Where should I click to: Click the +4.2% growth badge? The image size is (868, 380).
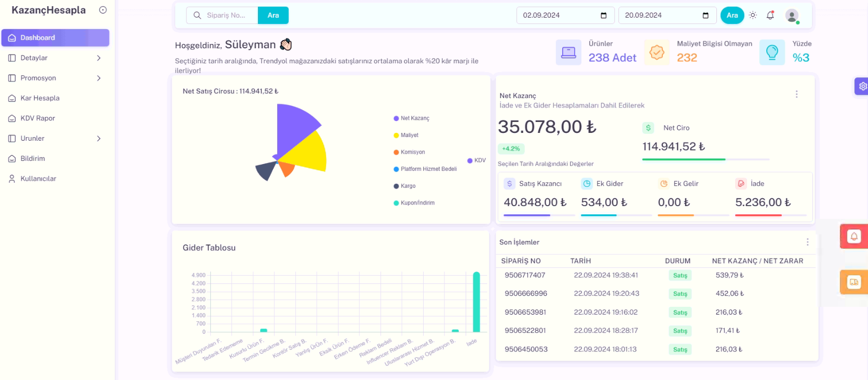pos(511,148)
